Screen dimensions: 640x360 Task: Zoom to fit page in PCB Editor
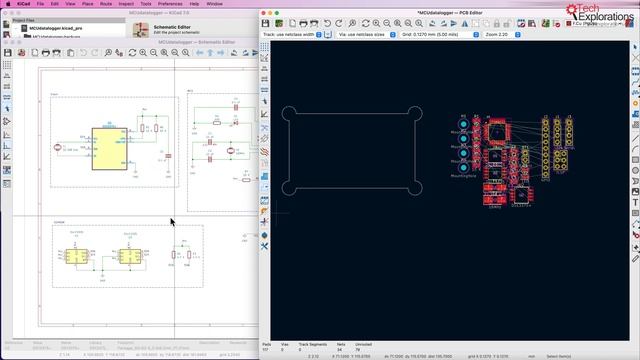[398, 24]
